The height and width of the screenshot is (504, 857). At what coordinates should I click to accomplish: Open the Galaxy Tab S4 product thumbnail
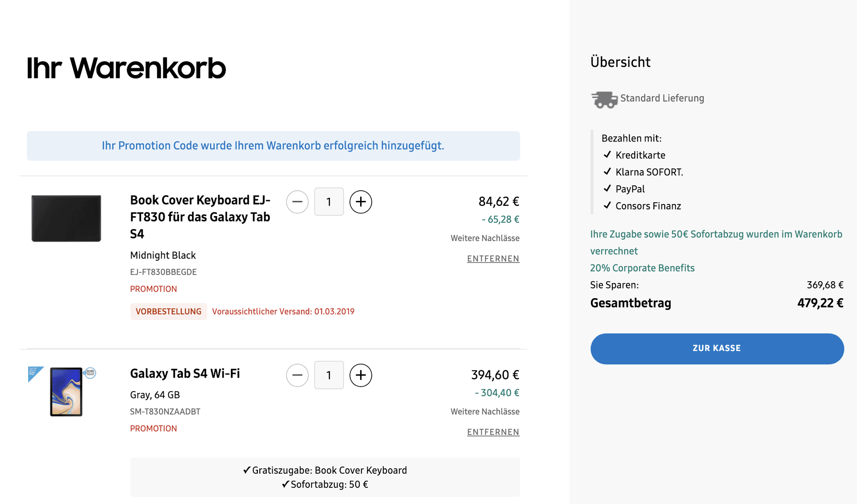[66, 392]
